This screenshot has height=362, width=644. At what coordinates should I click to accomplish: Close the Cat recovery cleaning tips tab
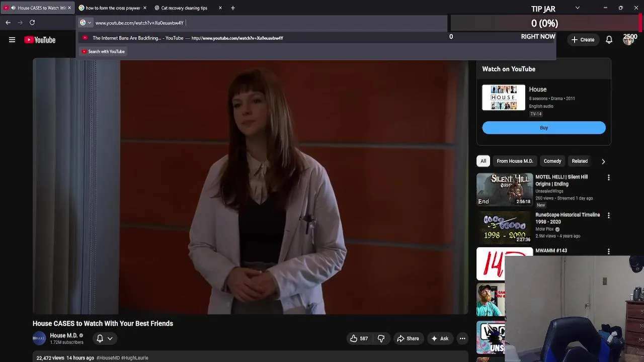point(220,8)
